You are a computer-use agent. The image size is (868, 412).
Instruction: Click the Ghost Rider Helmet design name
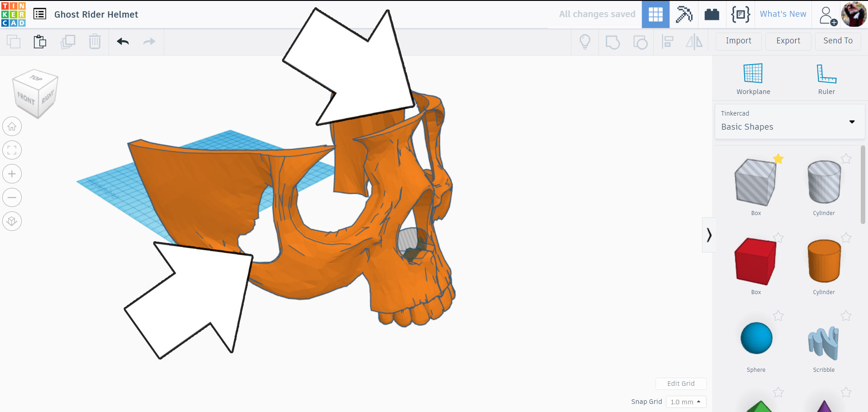(x=96, y=14)
